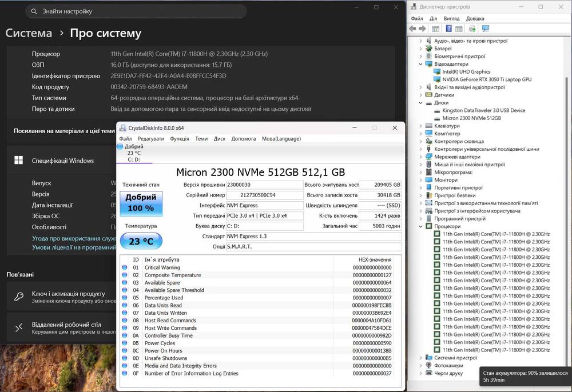This screenshot has width=572, height=392.
Task: Expand the Клавіатури node in Device Manager
Action: click(x=420, y=126)
